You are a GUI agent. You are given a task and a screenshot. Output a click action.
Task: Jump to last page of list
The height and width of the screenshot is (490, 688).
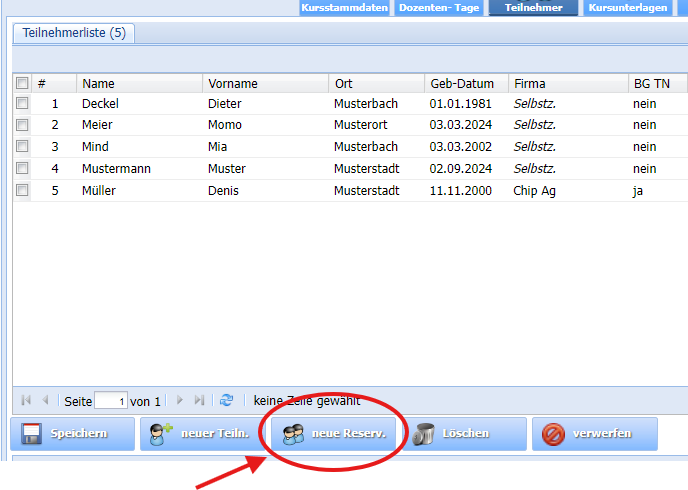[199, 400]
